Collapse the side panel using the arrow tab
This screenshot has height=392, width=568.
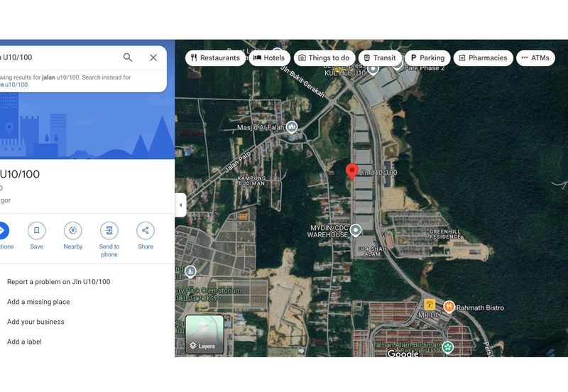tap(180, 205)
